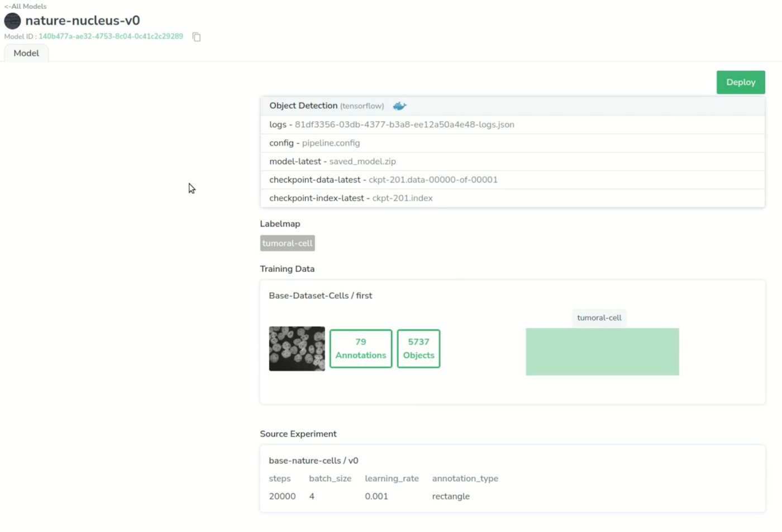The width and height of the screenshot is (782, 532).
Task: Click the learning_rate value 0.001
Action: pyautogui.click(x=376, y=496)
